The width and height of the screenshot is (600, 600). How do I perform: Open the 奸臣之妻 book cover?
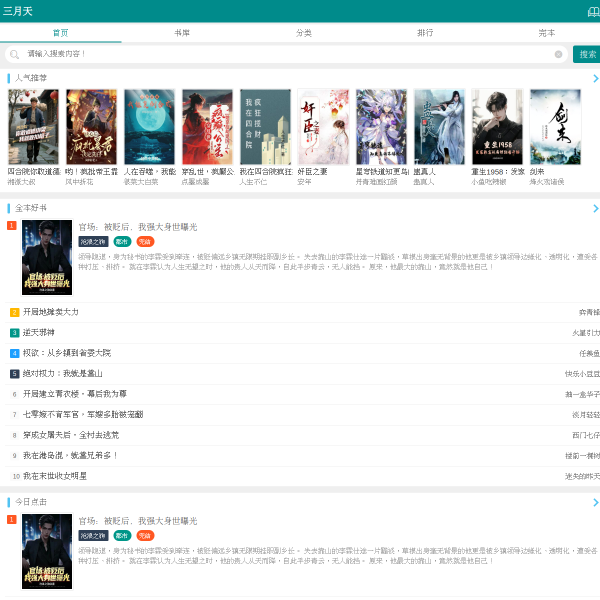[323, 127]
